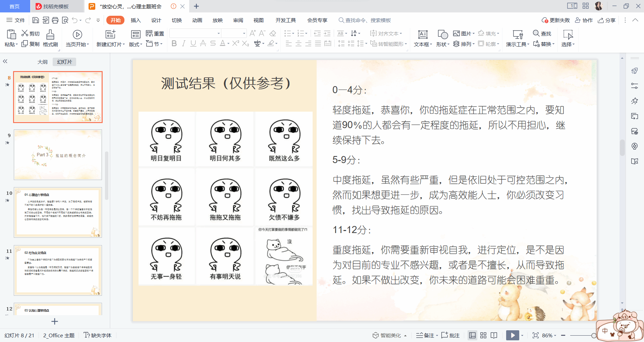Viewport: 644px width, 342px height.
Task: Click the Reset (重置) slide button
Action: click(x=155, y=34)
